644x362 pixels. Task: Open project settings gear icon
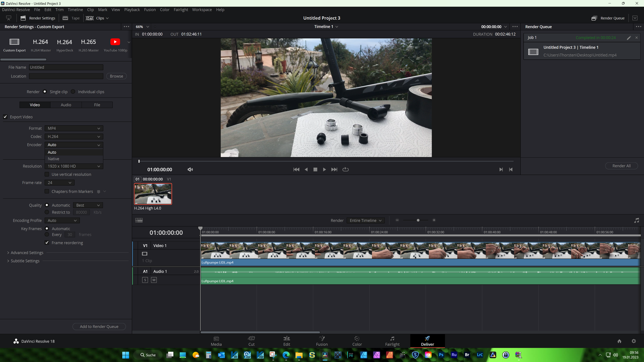[x=633, y=341]
